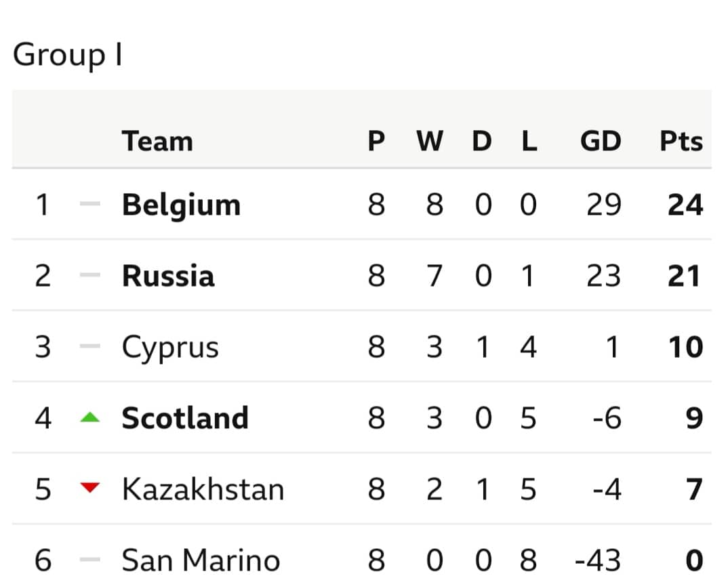Open the Russia team link
728x578 pixels.
click(168, 276)
